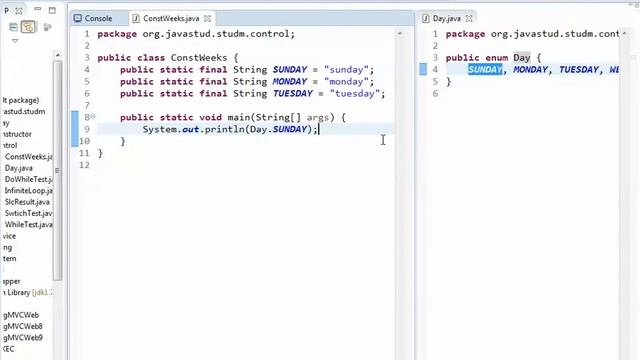This screenshot has height=360, width=640.
Task: Close the ConstWeeks.java tab
Action: point(207,18)
